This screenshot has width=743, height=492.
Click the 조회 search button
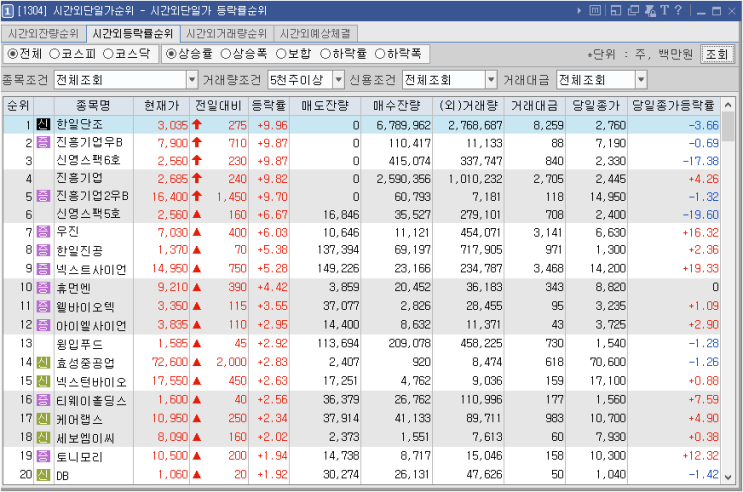pyautogui.click(x=717, y=54)
